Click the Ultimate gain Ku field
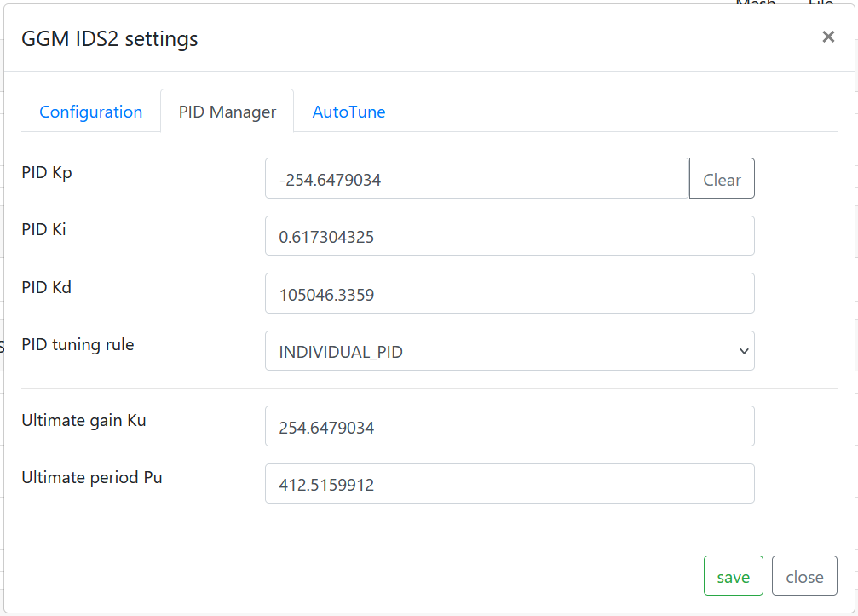This screenshot has height=616, width=858. pyautogui.click(x=509, y=426)
